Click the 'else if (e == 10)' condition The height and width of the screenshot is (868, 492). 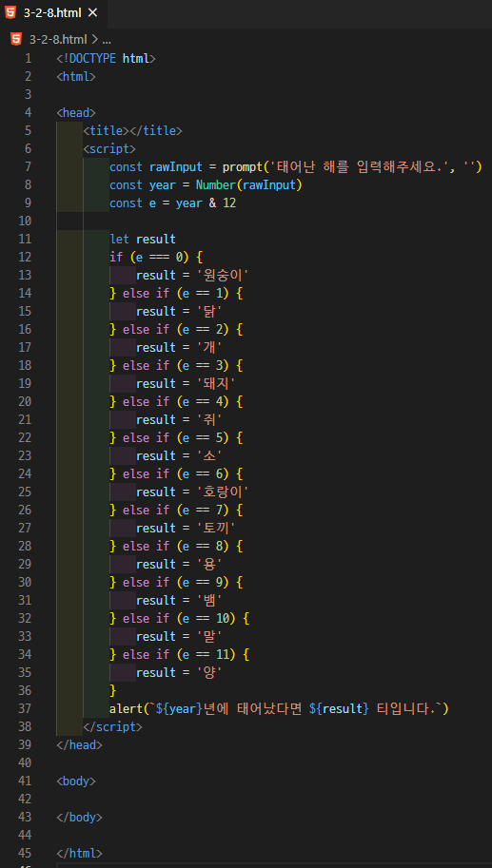click(x=180, y=618)
